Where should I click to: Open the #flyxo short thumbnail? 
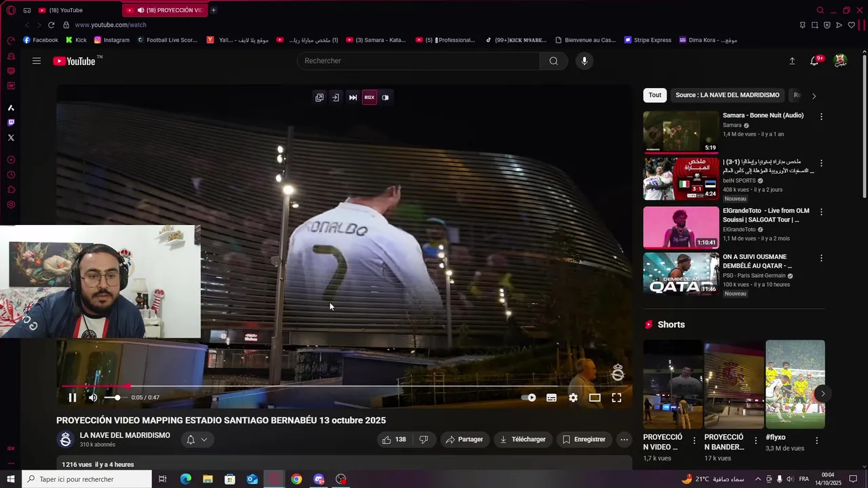pyautogui.click(x=795, y=384)
